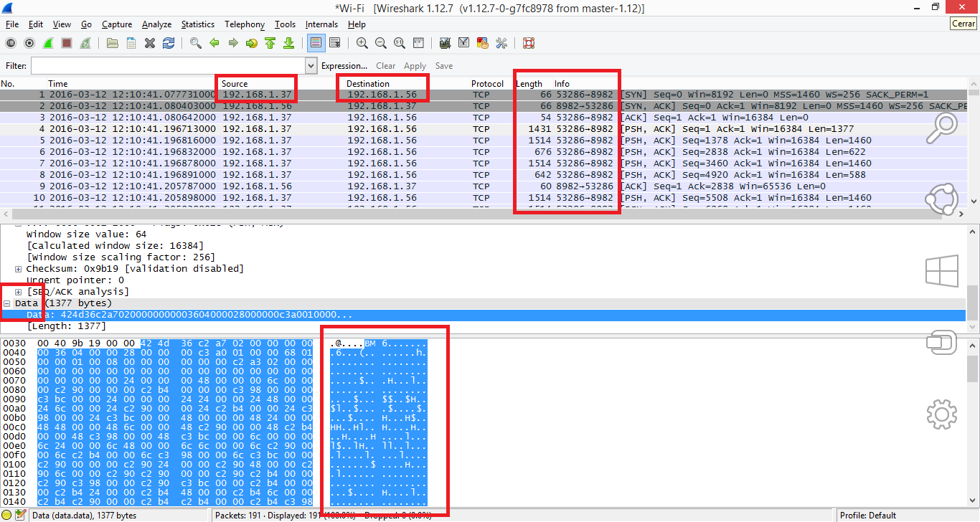
Task: Open the Statistics menu
Action: click(x=197, y=24)
